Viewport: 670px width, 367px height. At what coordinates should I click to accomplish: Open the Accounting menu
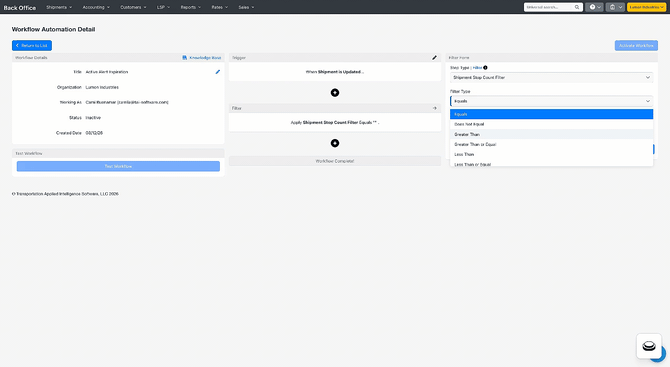(x=96, y=7)
